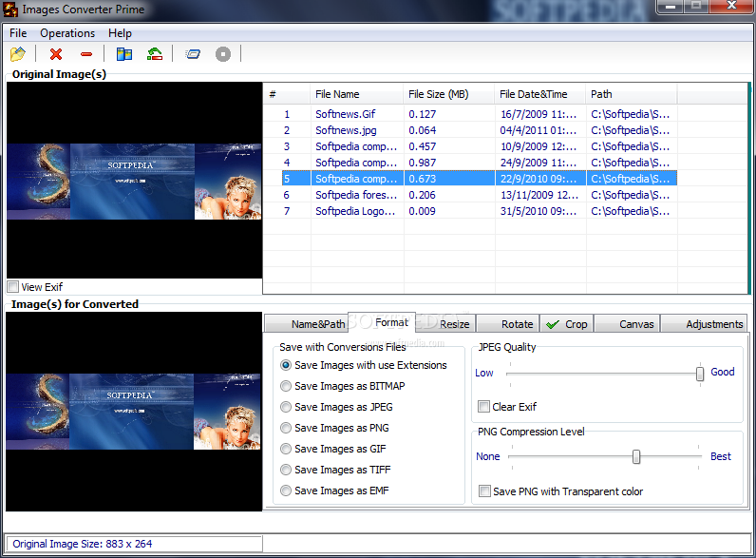Choose Save Images as JPEG
Viewport: 756px width, 558px height.
point(286,407)
